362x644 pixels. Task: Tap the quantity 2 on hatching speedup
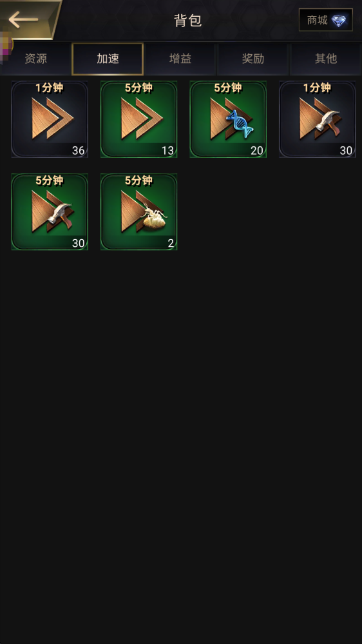click(x=171, y=243)
